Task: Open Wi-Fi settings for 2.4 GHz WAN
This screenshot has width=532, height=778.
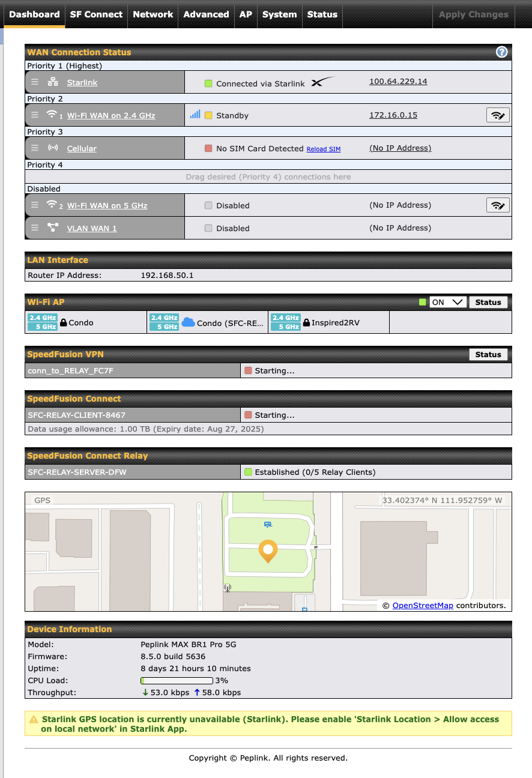Action: pyautogui.click(x=498, y=115)
